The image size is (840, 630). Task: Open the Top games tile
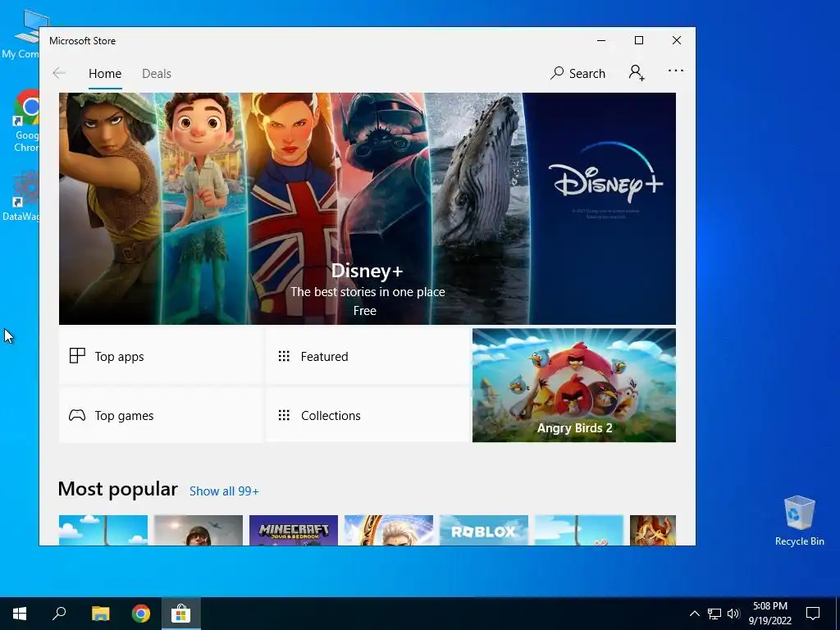[x=160, y=415]
